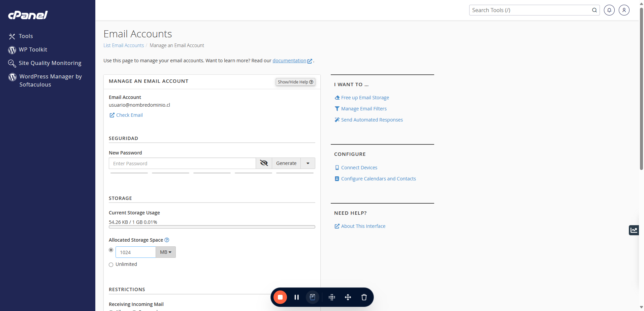The height and width of the screenshot is (311, 644).
Task: Click the Generate password button
Action: (x=286, y=163)
